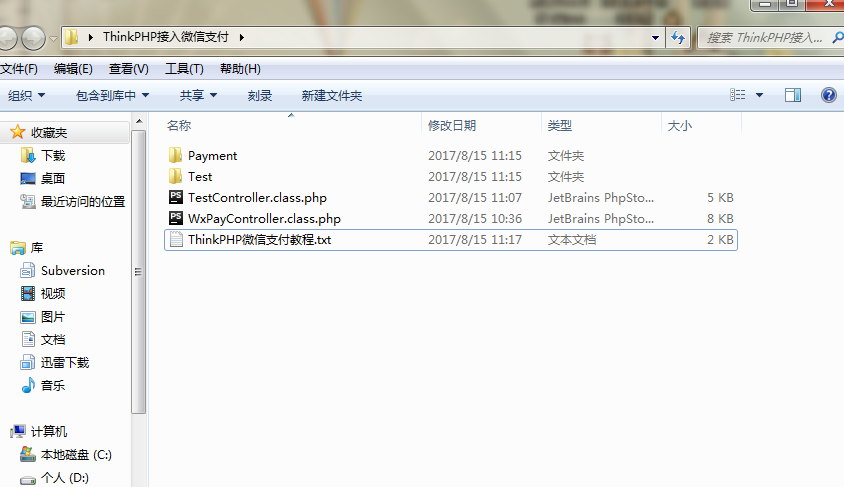The image size is (844, 487).
Task: Click the navigation pane scroll-up arrow
Action: coord(139,121)
